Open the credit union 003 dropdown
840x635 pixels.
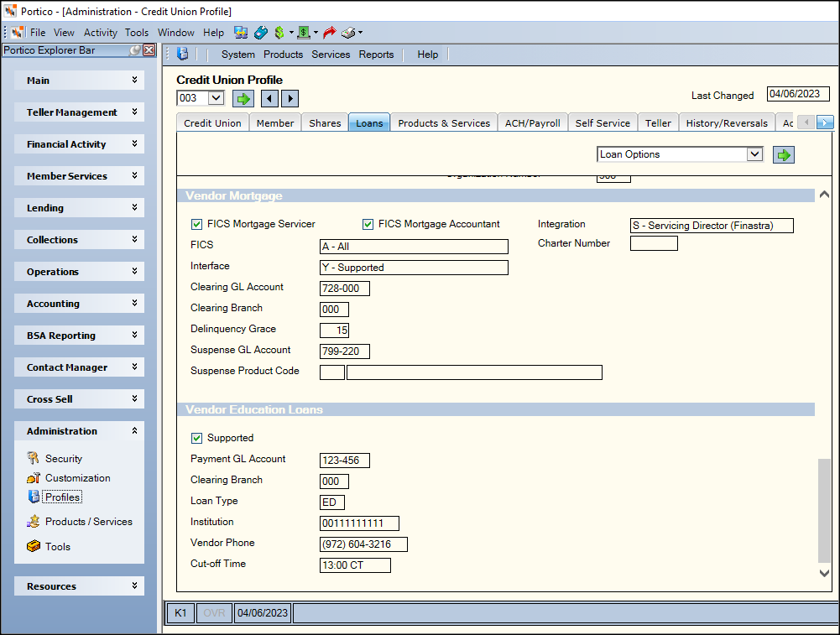(x=216, y=98)
